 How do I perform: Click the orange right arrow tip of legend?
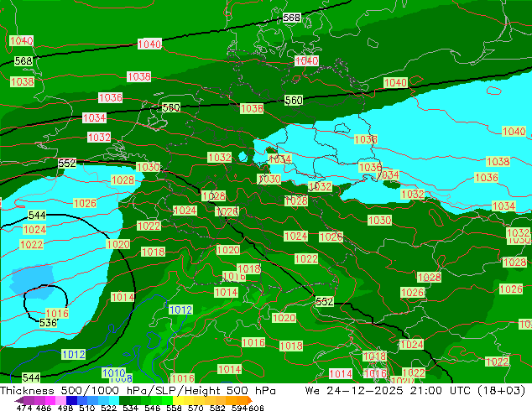pos(250,400)
